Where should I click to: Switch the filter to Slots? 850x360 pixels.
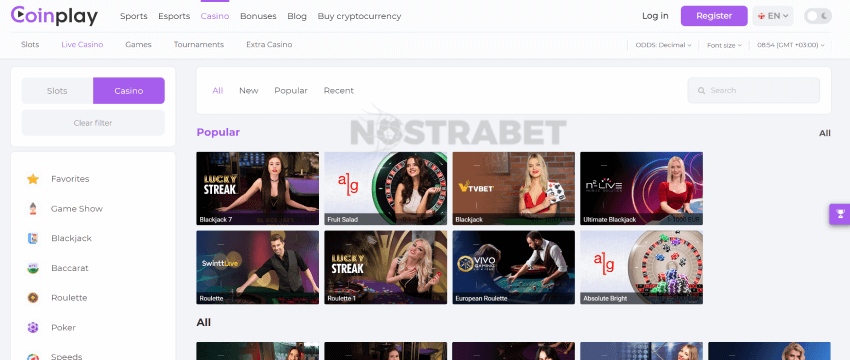point(57,91)
